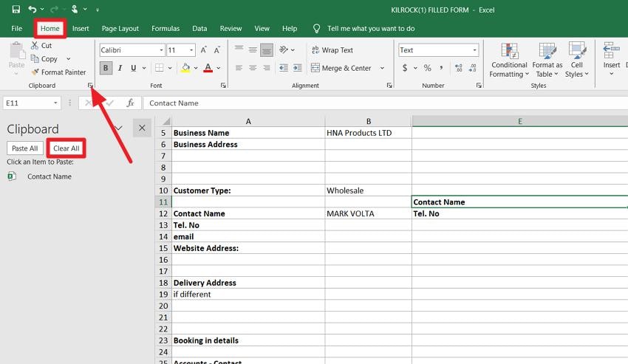Open Conditional Formatting menu
Screen dimensions: 628x364
coord(509,61)
